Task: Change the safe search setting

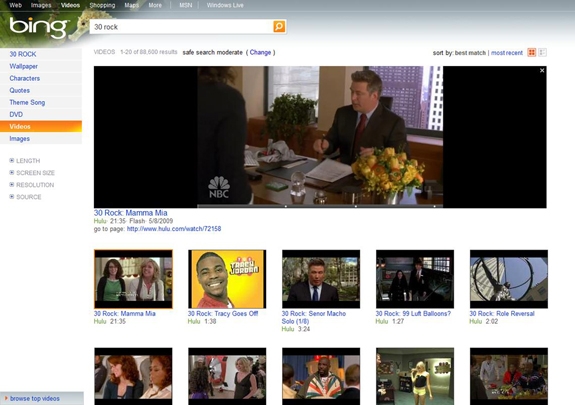Action: pyautogui.click(x=260, y=52)
